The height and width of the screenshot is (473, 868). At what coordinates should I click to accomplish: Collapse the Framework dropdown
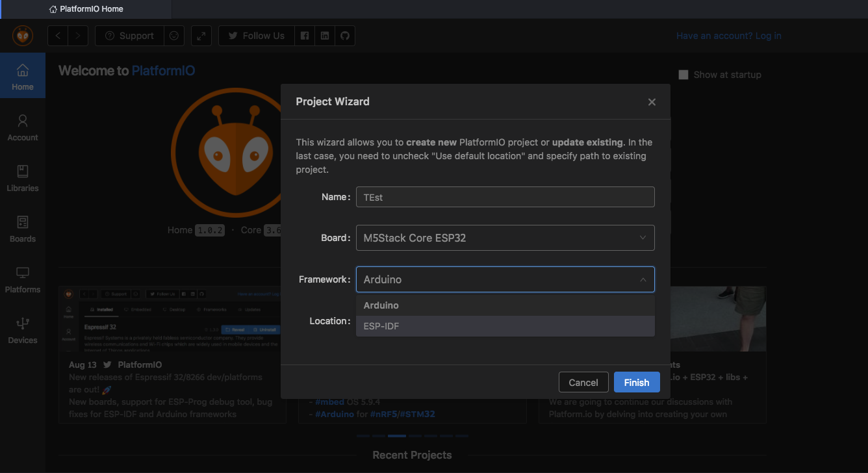tap(642, 279)
